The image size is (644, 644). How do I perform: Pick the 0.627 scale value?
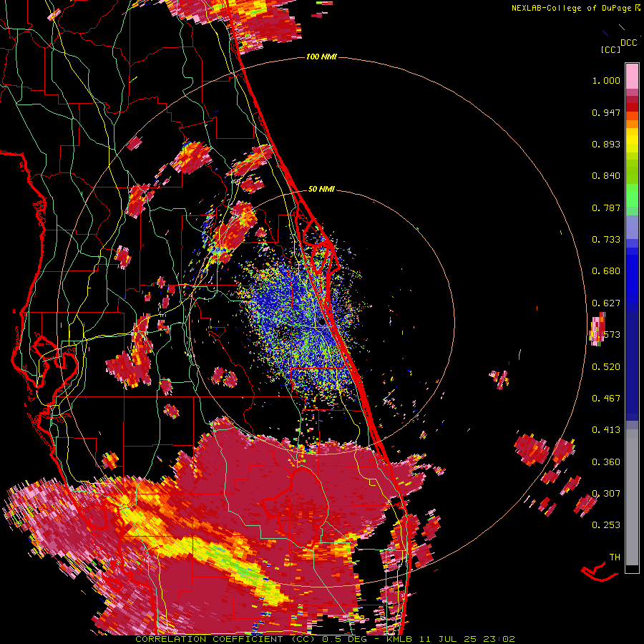(x=606, y=303)
